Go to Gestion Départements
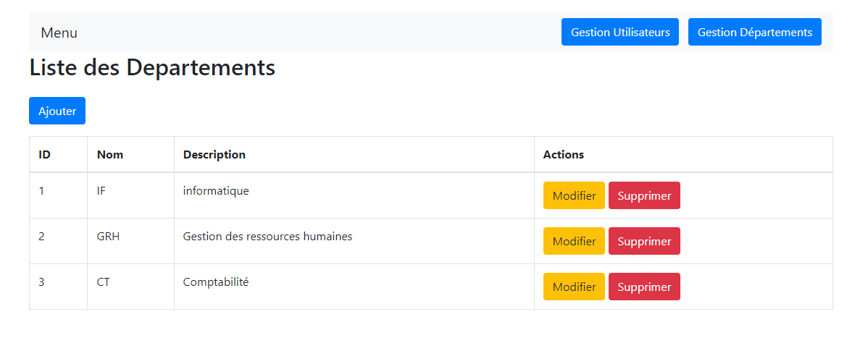868x343 pixels. coord(754,32)
